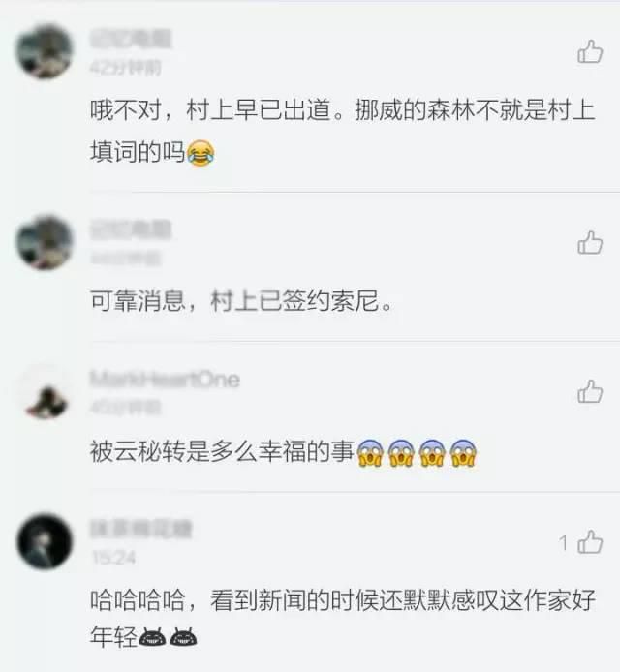Open blurred username above 哈哈哈哈 comment
620x672 pixels.
[x=140, y=529]
